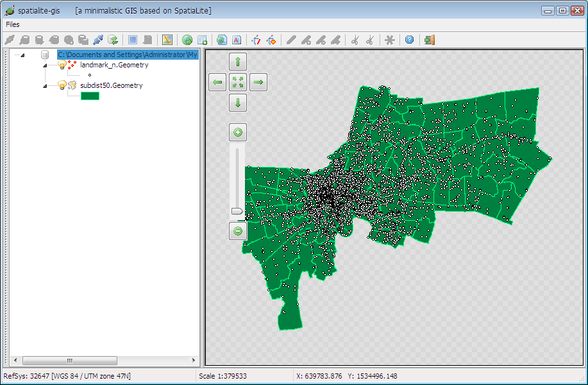Open the Help question mark icon
The image size is (588, 385).
coord(409,40)
